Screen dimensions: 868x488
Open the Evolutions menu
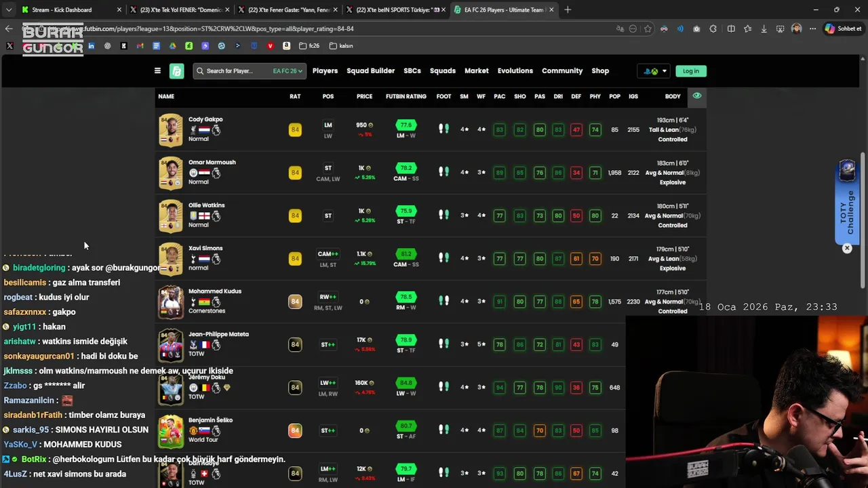(x=515, y=70)
